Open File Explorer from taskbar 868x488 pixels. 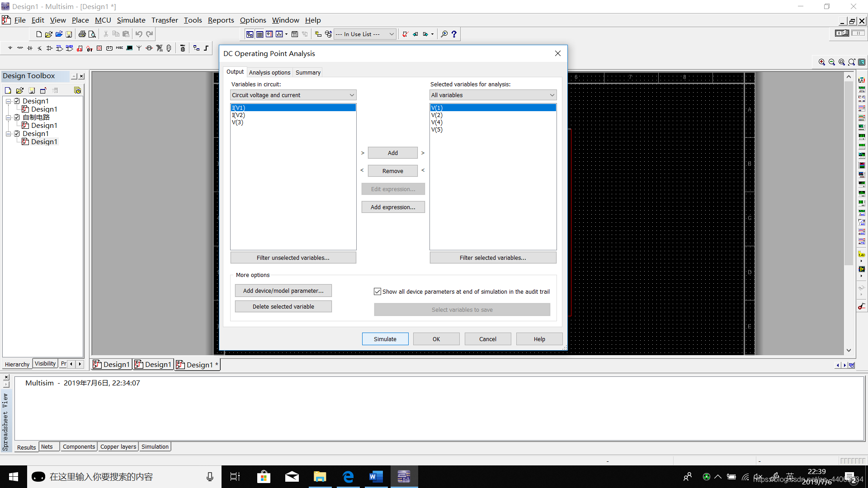320,477
